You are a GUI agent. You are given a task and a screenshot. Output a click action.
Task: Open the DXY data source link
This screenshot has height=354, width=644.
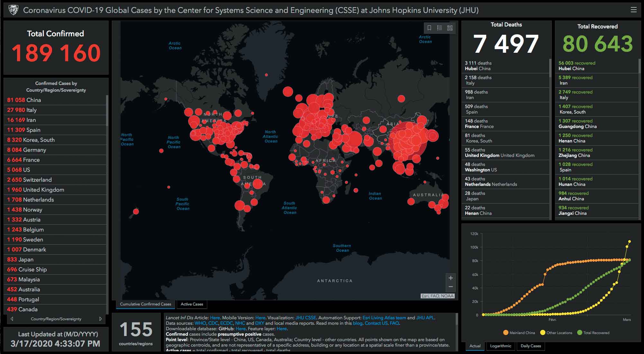click(260, 323)
